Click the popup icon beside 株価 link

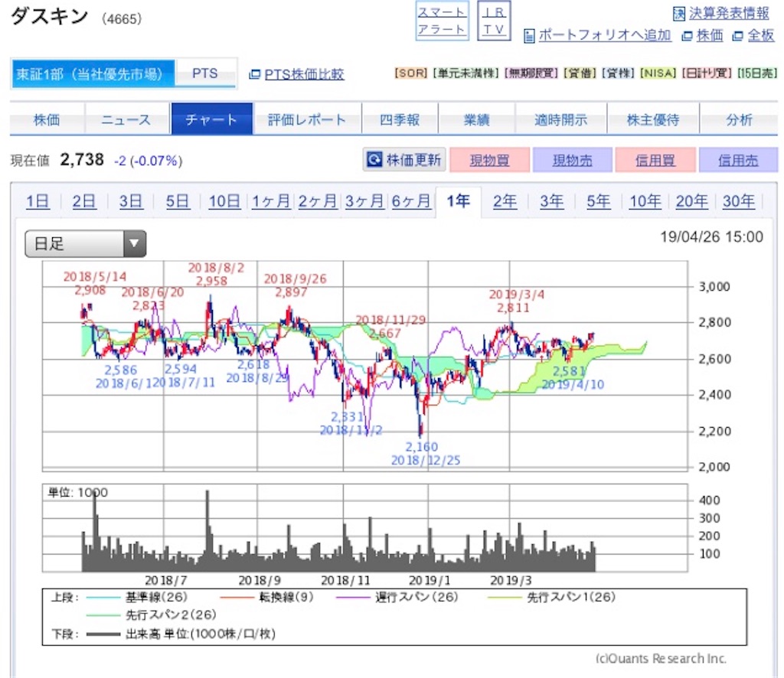coord(687,36)
